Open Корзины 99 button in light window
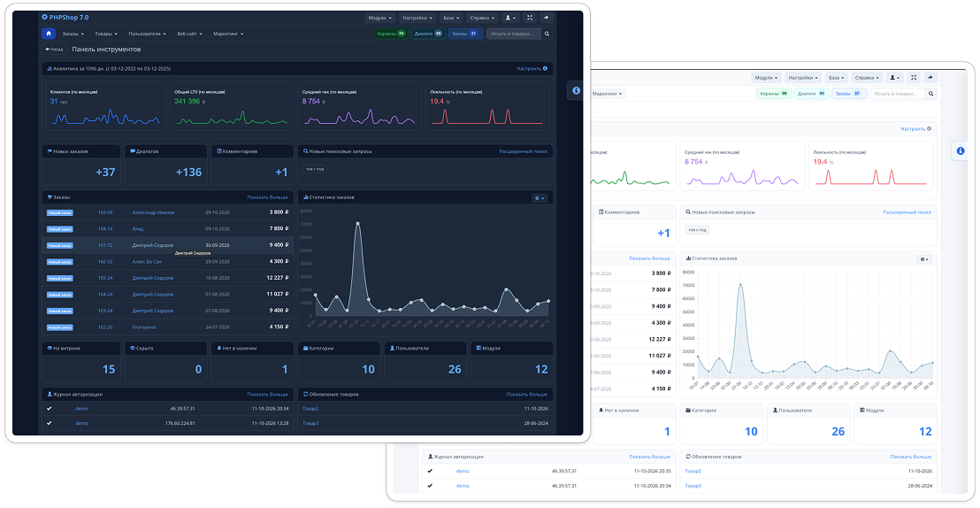The width and height of the screenshot is (980, 508). click(775, 94)
